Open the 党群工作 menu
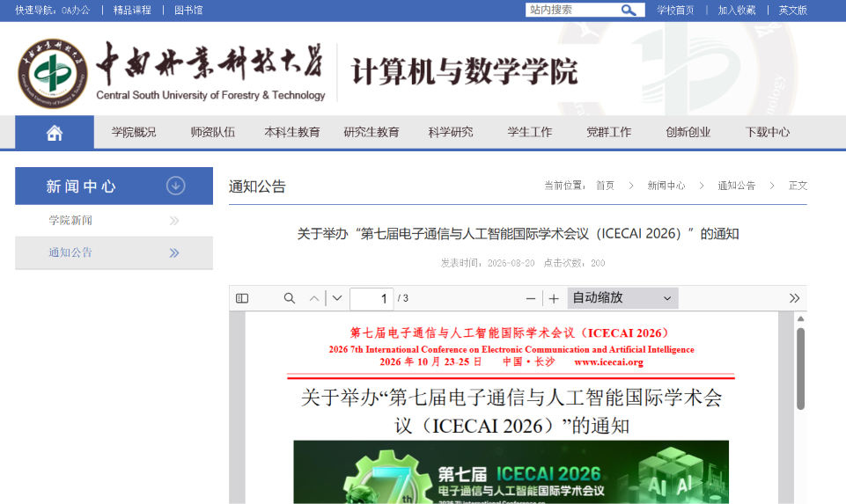The height and width of the screenshot is (504, 846). [x=608, y=132]
